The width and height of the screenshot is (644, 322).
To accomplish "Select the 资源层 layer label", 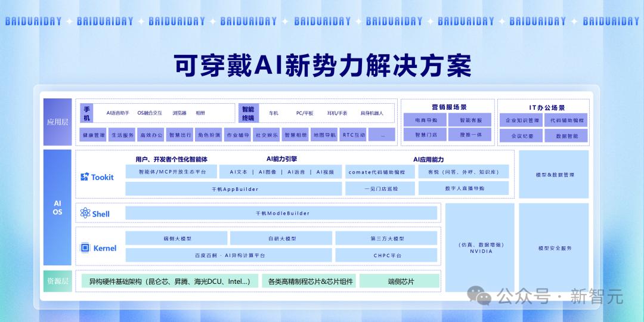I will (57, 281).
